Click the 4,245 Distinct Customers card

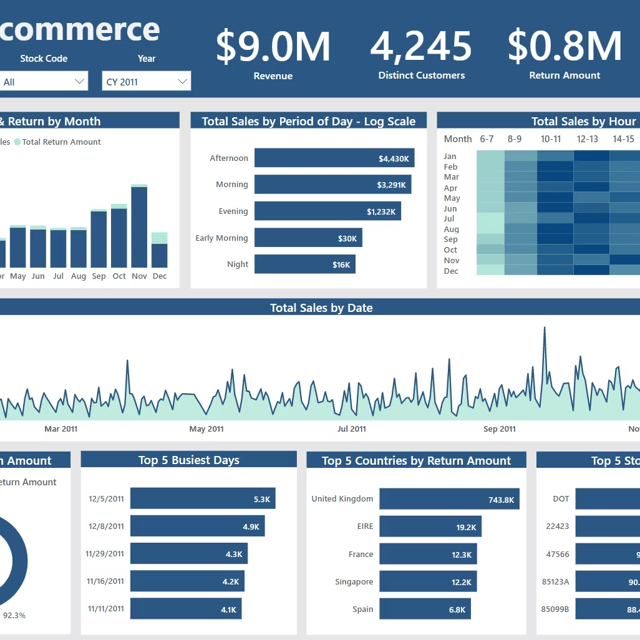pos(421,54)
